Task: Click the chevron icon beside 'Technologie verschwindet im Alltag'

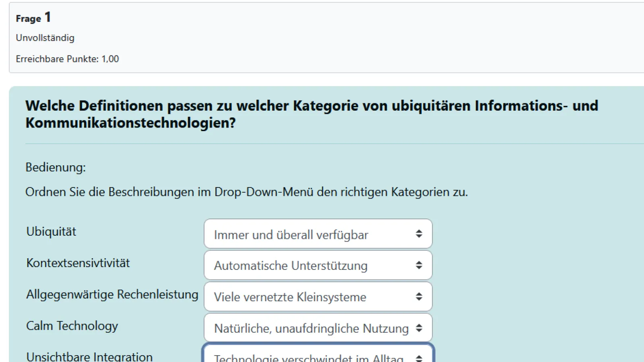Action: point(419,356)
